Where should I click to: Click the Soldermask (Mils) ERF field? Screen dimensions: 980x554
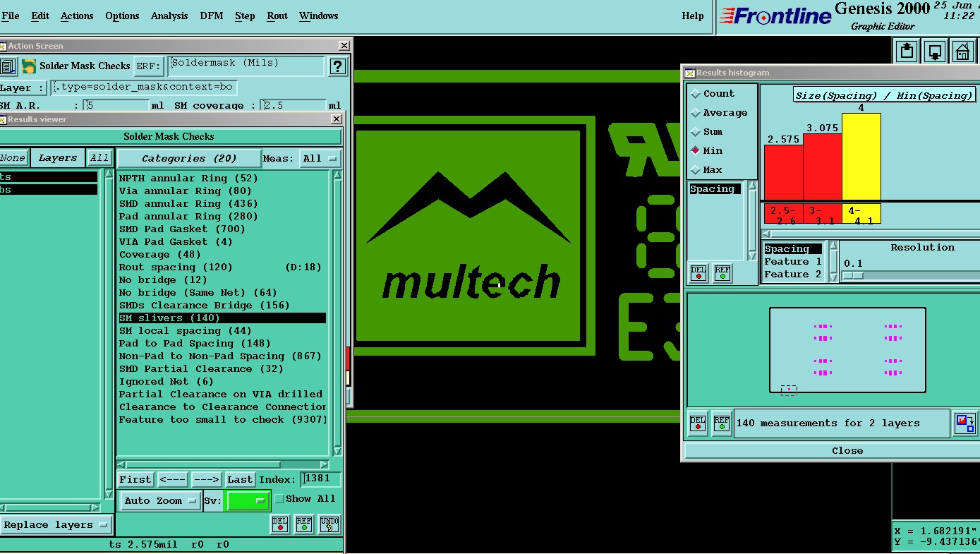(246, 66)
